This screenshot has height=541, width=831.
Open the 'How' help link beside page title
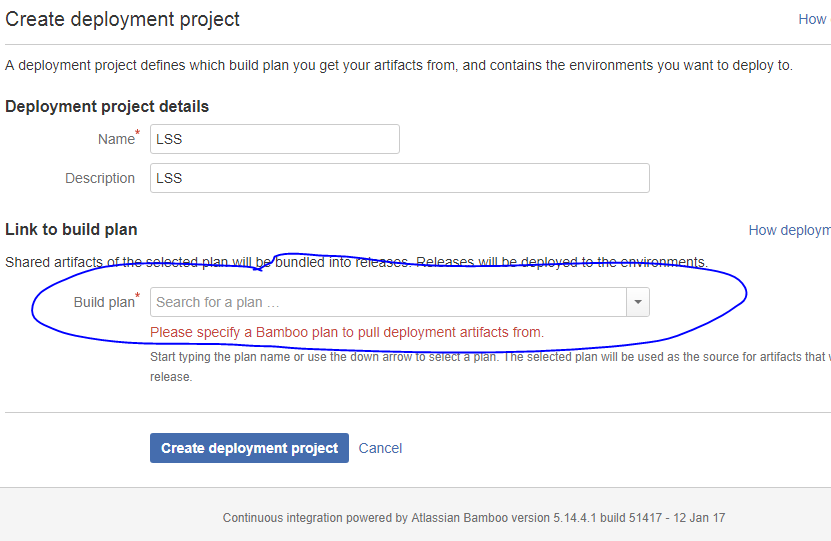point(814,20)
